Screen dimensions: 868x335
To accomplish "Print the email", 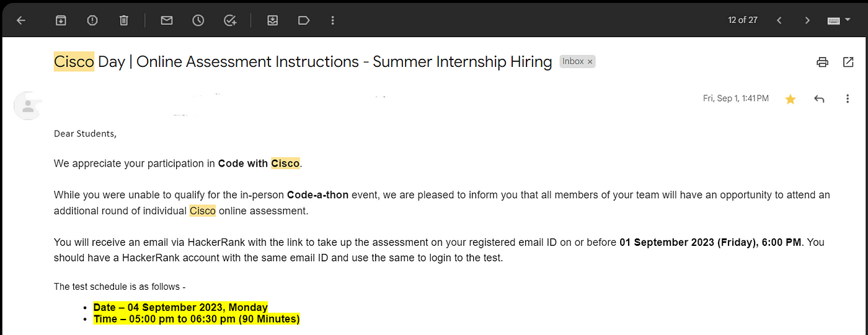I will [x=822, y=62].
